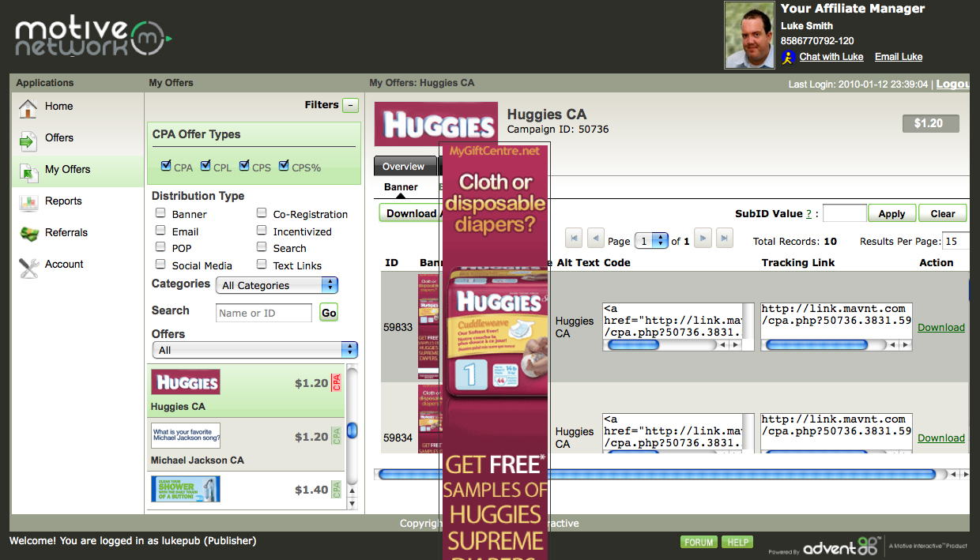Click the chat running-man icon
980x560 pixels.
pyautogui.click(x=788, y=57)
